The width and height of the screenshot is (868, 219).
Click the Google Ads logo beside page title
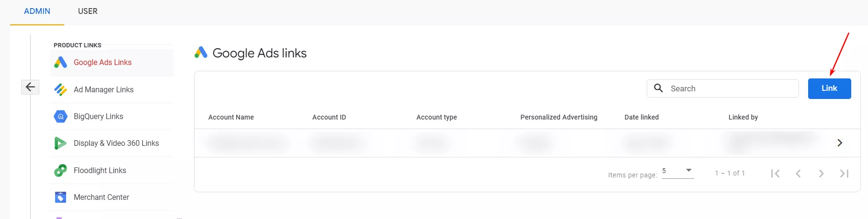click(x=201, y=53)
